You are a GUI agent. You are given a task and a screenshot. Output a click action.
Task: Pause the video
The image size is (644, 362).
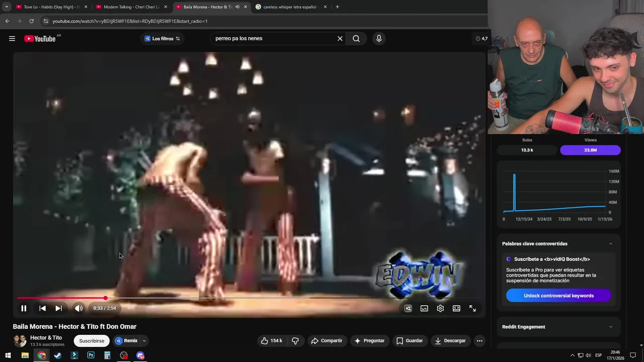point(24,308)
